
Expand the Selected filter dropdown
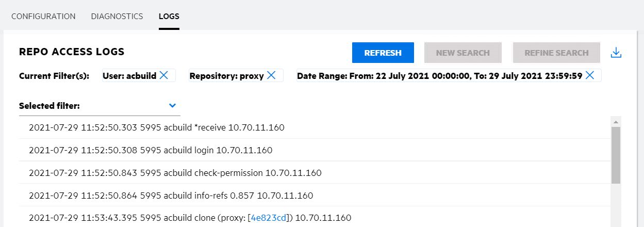172,106
